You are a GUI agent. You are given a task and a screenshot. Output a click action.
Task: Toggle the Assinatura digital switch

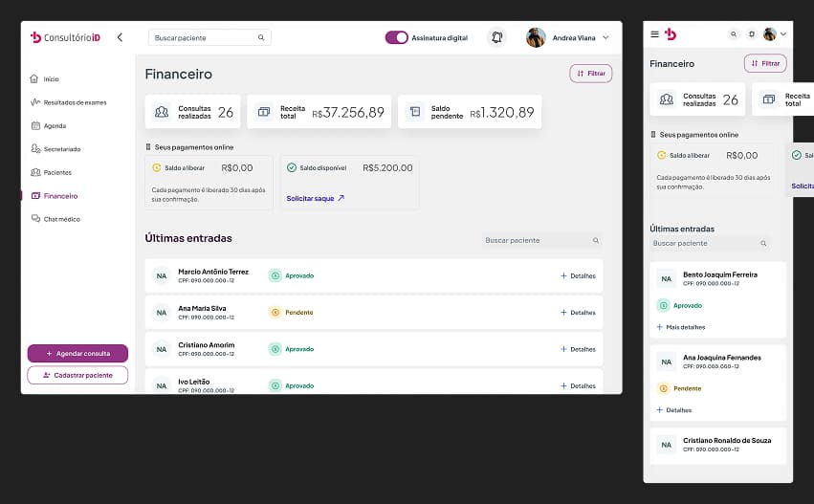click(x=396, y=37)
